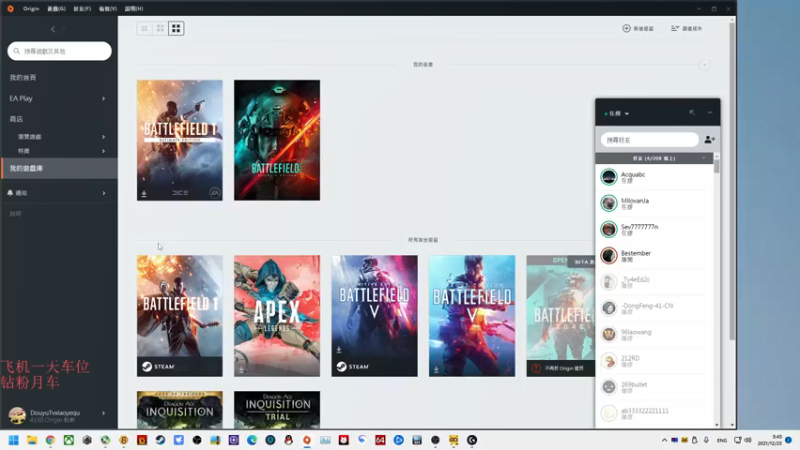
Task: Select friend 269bullet in list
Action: 654,387
